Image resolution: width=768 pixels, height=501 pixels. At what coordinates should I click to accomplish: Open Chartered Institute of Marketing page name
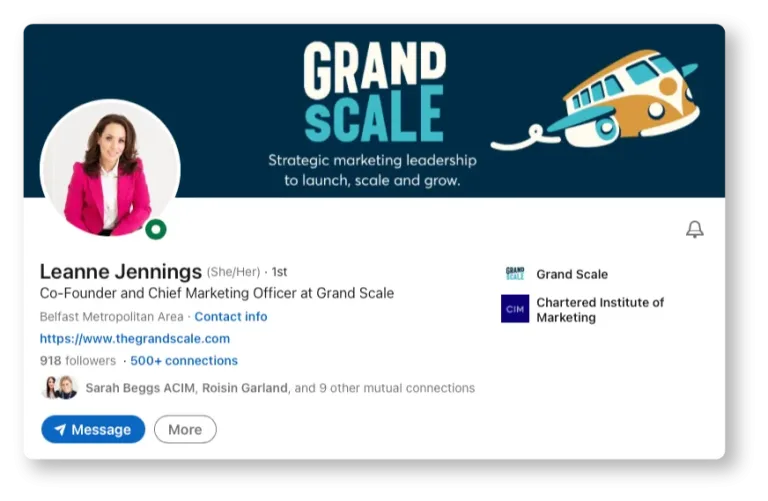(x=599, y=310)
